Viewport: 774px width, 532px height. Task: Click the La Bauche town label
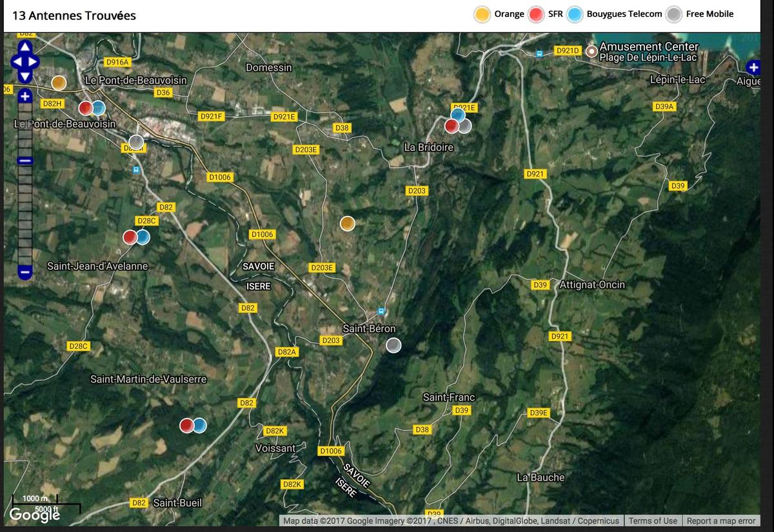pos(541,477)
